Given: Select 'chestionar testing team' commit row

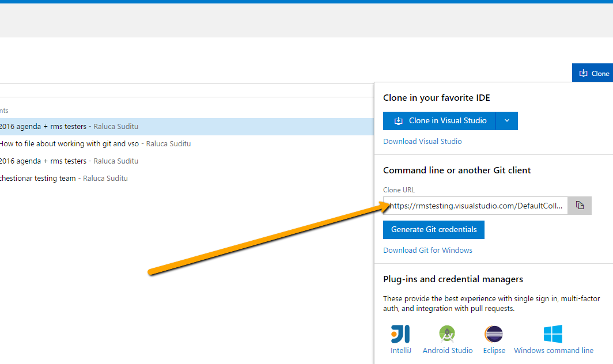Looking at the screenshot, I should pos(187,179).
